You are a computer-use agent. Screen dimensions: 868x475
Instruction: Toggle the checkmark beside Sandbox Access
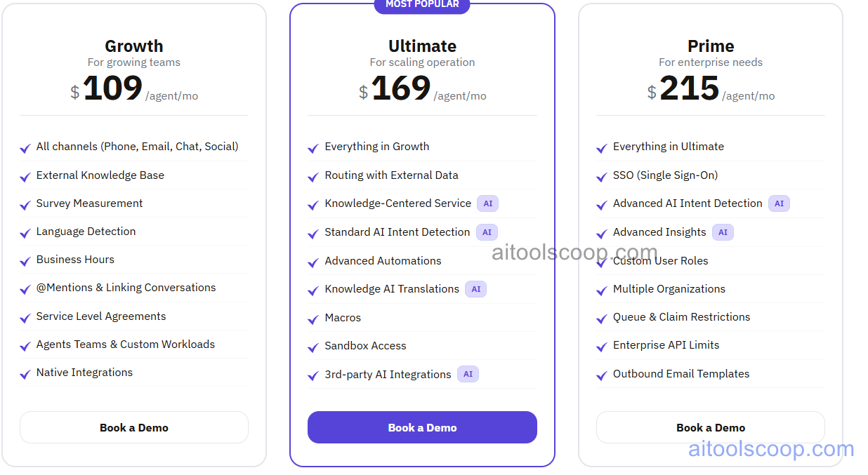pyautogui.click(x=313, y=347)
